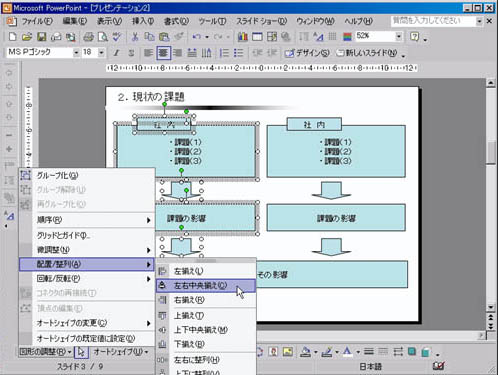Click the デザイン button

(x=307, y=53)
